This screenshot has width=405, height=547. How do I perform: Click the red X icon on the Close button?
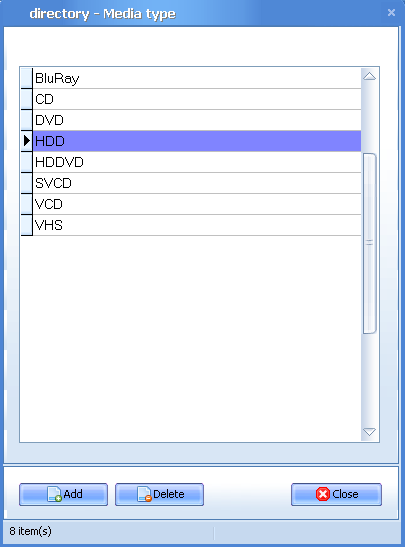point(323,494)
